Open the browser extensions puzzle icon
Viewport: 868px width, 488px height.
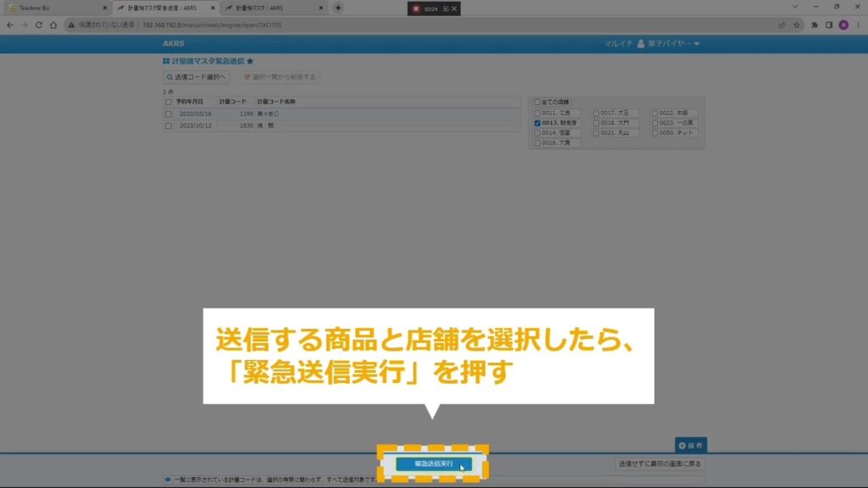pos(815,25)
